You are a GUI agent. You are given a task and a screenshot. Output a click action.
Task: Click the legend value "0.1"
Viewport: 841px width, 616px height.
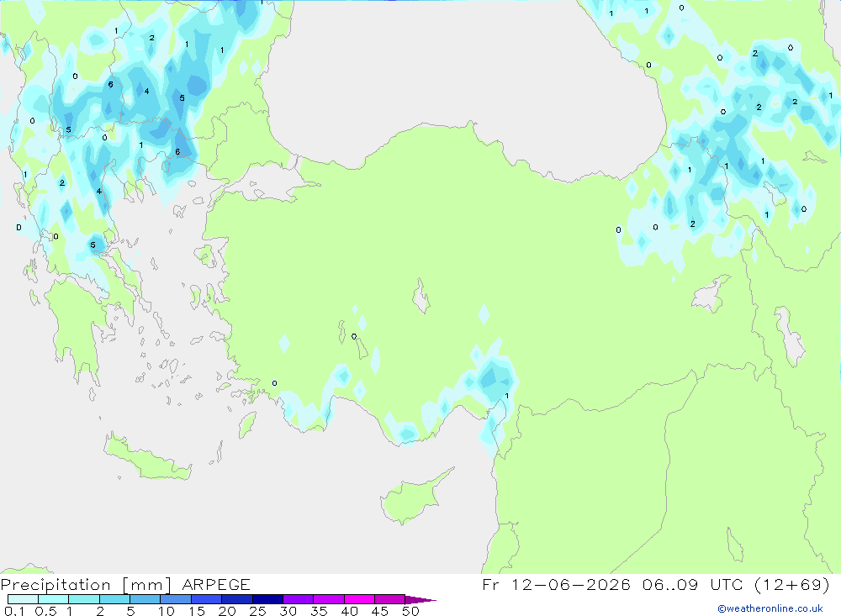(x=14, y=611)
